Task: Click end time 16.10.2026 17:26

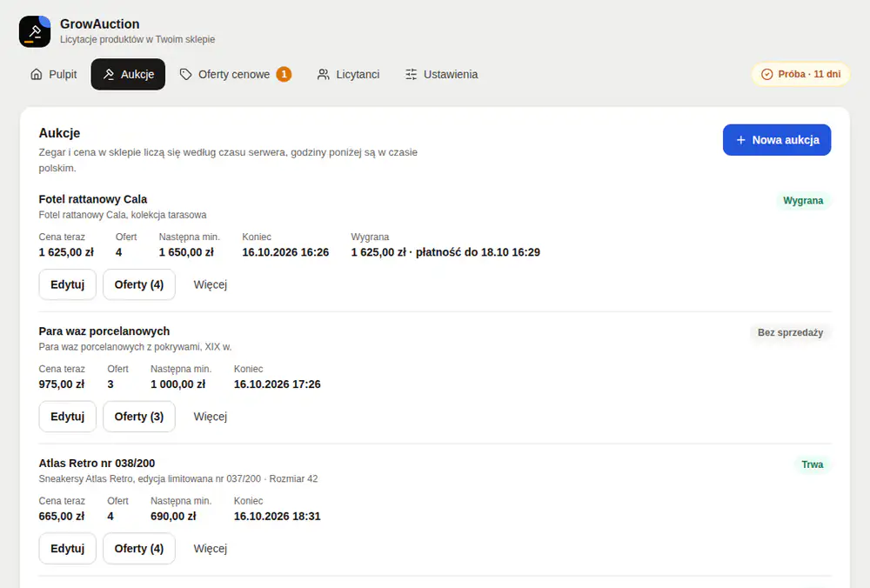Action: coord(278,384)
